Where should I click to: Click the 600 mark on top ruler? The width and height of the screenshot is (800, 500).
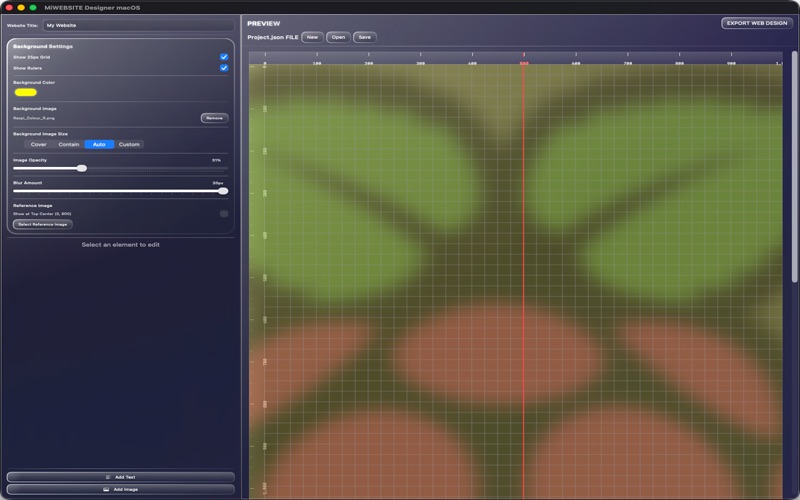[x=576, y=63]
